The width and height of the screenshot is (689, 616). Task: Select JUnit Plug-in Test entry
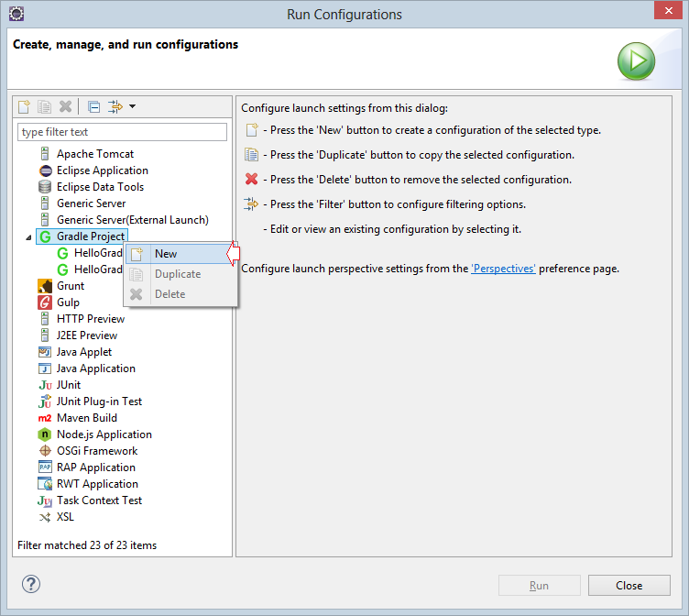click(x=99, y=401)
